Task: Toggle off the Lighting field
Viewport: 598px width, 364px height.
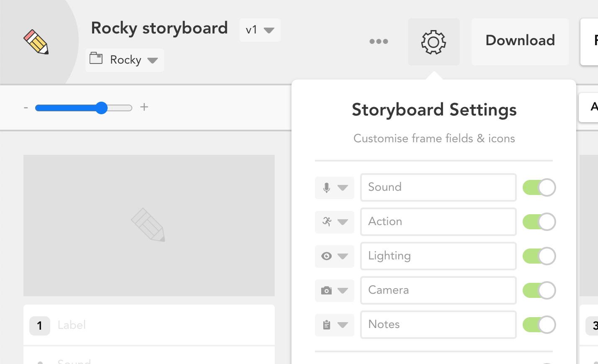Action: 539,256
